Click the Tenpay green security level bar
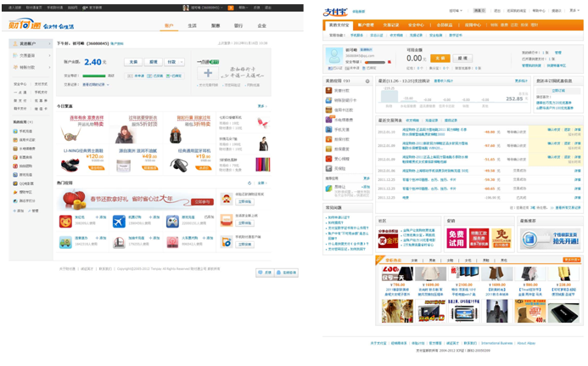This screenshot has height=366, width=588. point(93,76)
